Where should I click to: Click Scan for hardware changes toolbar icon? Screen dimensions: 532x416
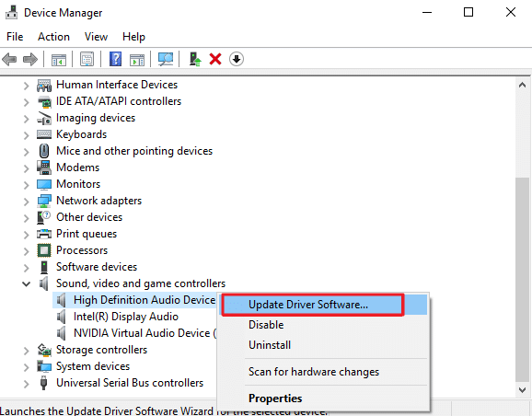[x=166, y=60]
